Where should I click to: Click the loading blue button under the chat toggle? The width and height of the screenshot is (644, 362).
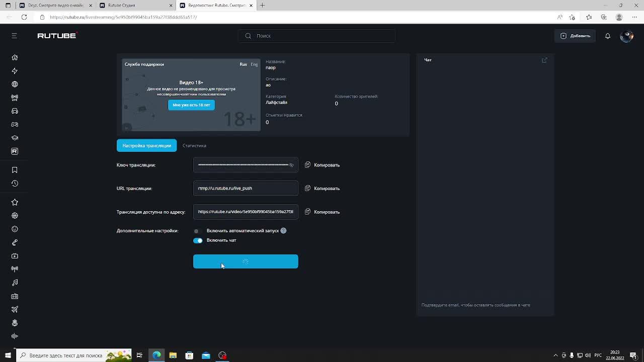[246, 261]
